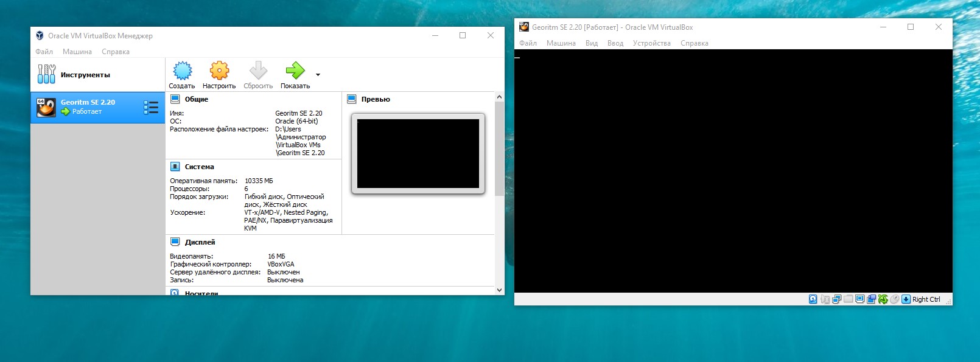Open Машина menu in VirtualBox Manager
This screenshot has height=362, width=980.
point(77,52)
